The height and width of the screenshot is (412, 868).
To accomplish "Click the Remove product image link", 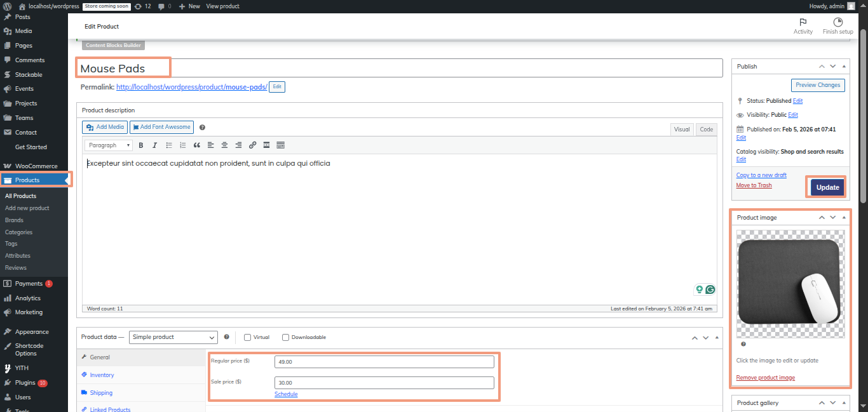I will tap(765, 378).
